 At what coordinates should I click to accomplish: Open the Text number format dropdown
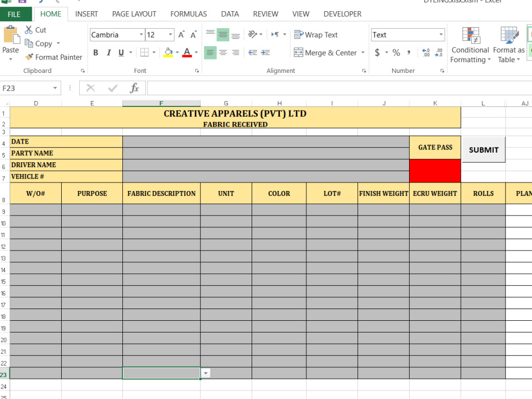(440, 35)
